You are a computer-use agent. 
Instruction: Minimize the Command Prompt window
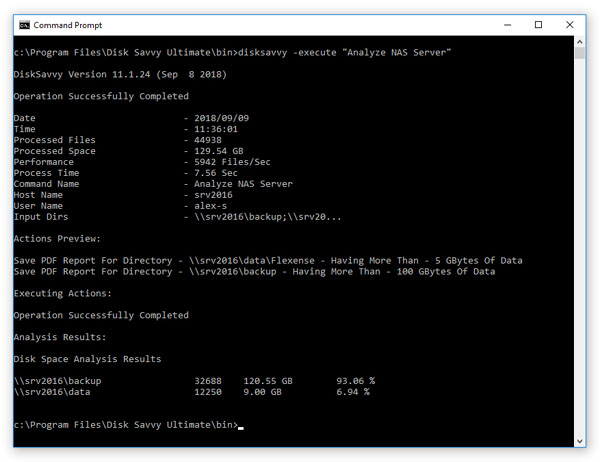click(x=507, y=25)
